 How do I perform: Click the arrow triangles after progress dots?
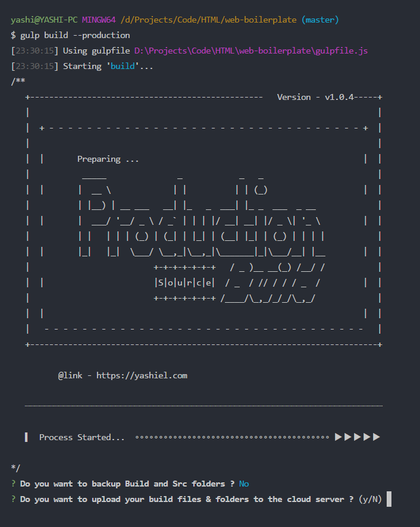click(358, 437)
